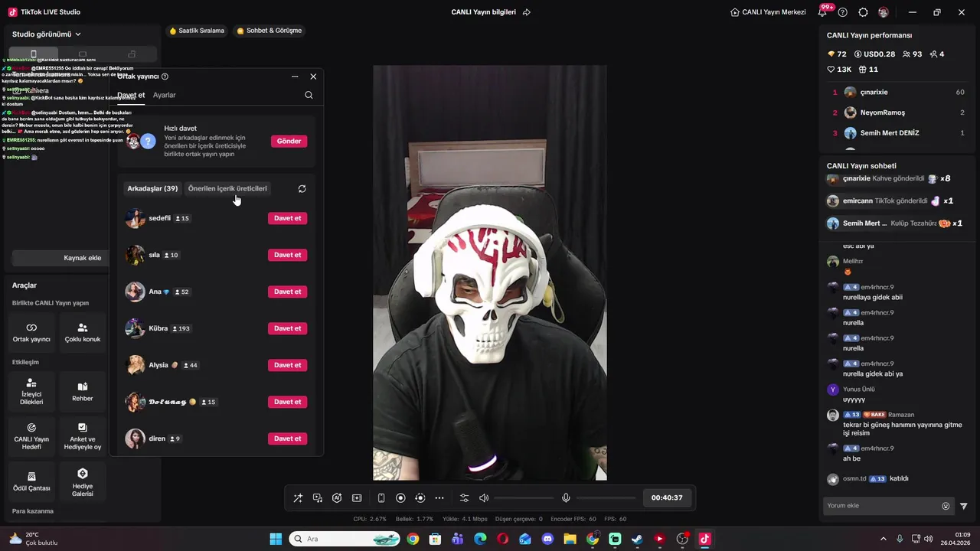
Task: Close the Ortak yayıncı panel
Action: [x=313, y=77]
